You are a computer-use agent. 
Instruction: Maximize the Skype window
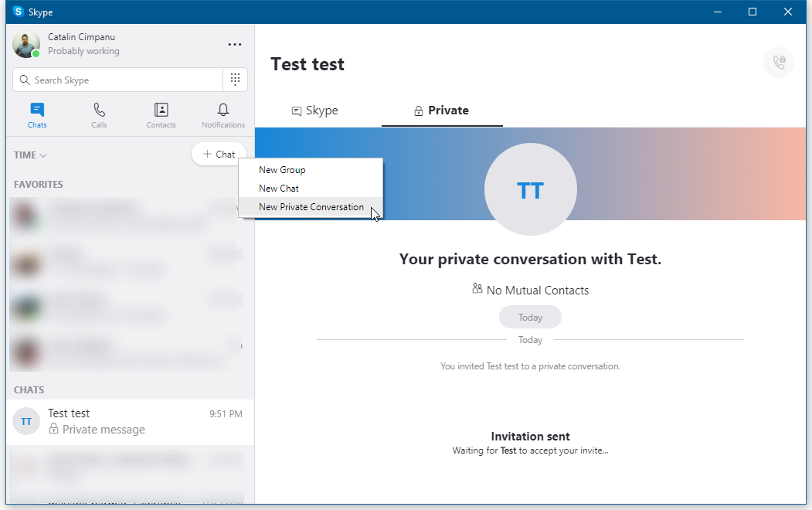tap(753, 12)
